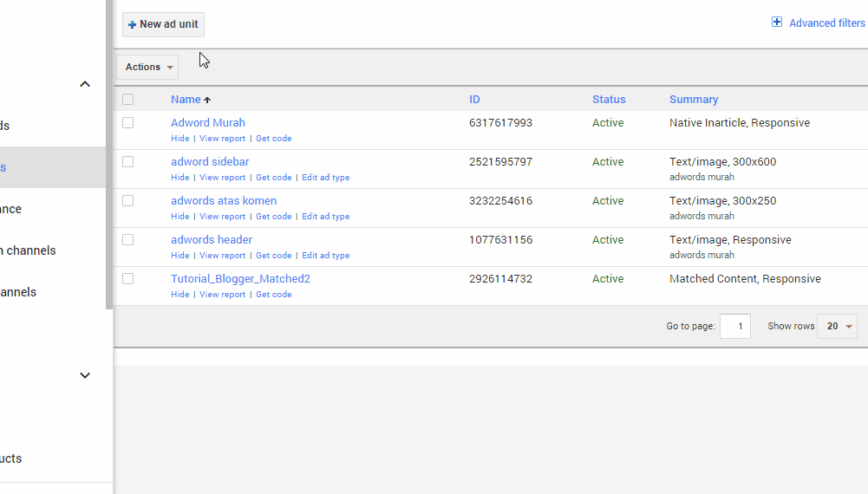Open Advanced filters plus icon
The width and height of the screenshot is (868, 494).
tap(777, 23)
